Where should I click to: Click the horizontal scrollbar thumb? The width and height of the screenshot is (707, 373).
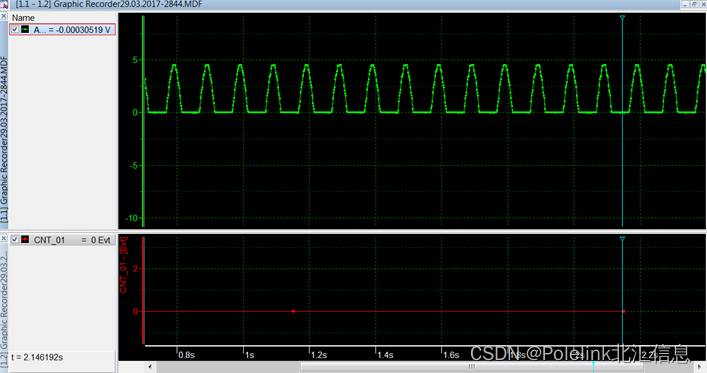click(x=472, y=367)
